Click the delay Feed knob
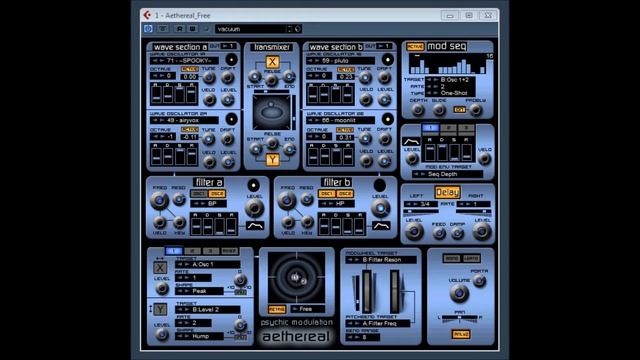 click(439, 233)
